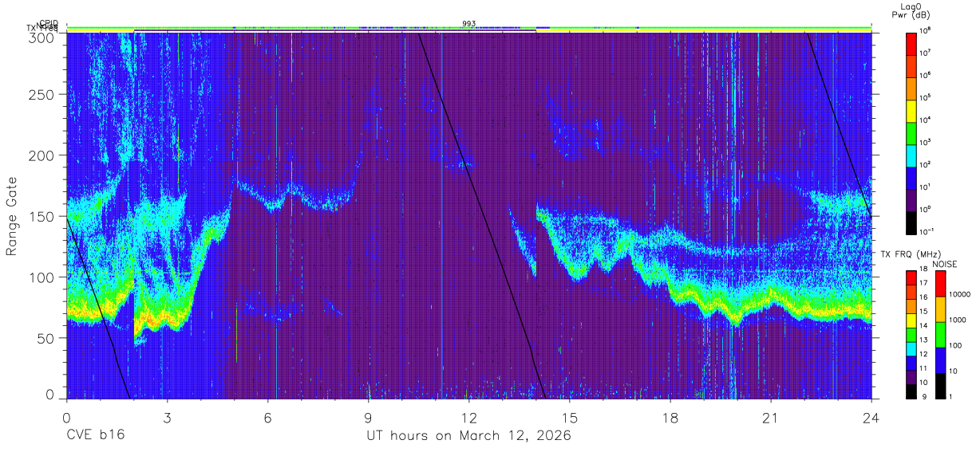Click the red top segment of TX FRQ colorbar
The image size is (980, 452).
tap(911, 278)
